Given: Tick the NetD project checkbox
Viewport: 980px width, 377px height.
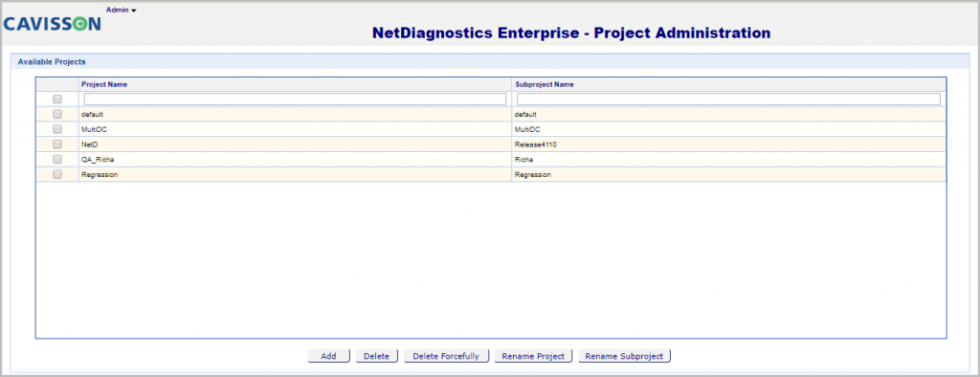Looking at the screenshot, I should [x=57, y=144].
